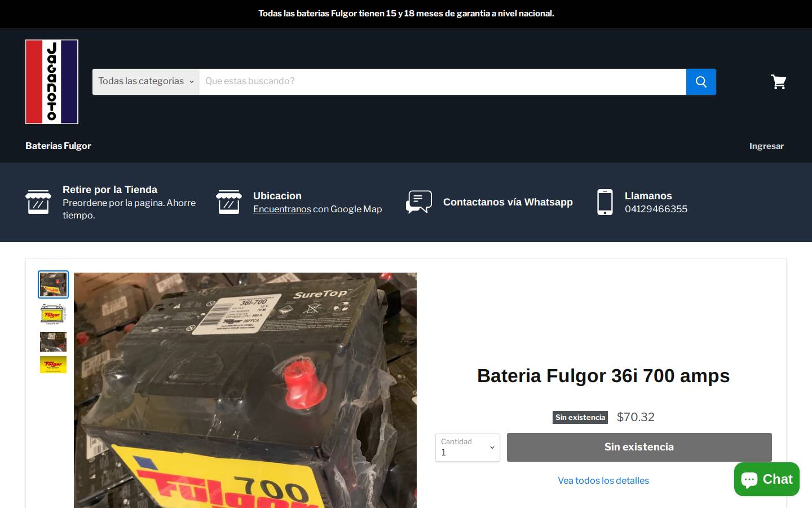
Task: Click the blue search magnifier button
Action: click(701, 82)
